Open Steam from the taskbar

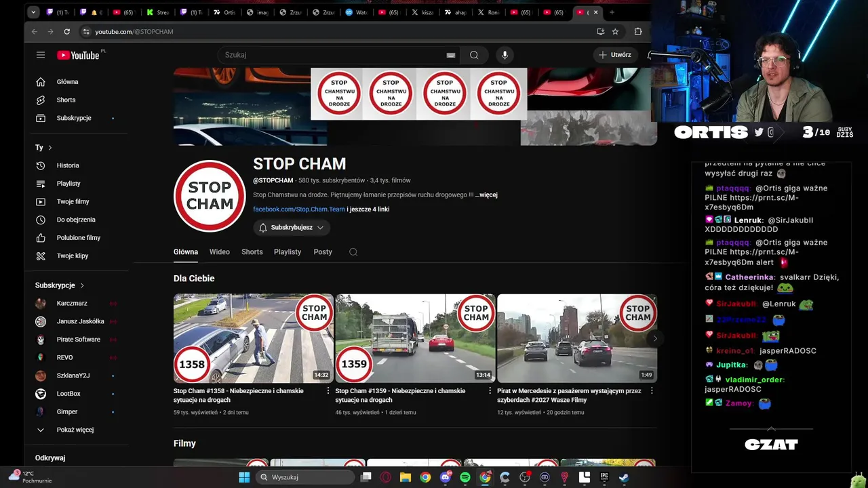[624, 477]
